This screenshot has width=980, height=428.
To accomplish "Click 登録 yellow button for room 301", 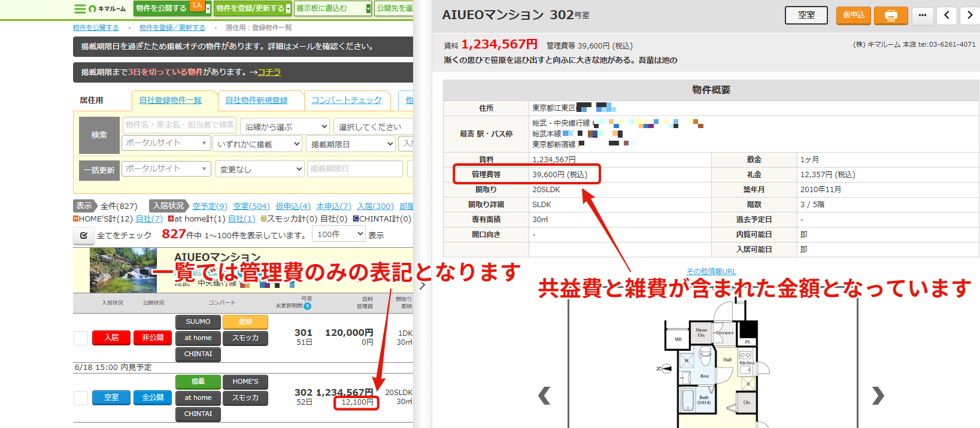I will [x=245, y=322].
